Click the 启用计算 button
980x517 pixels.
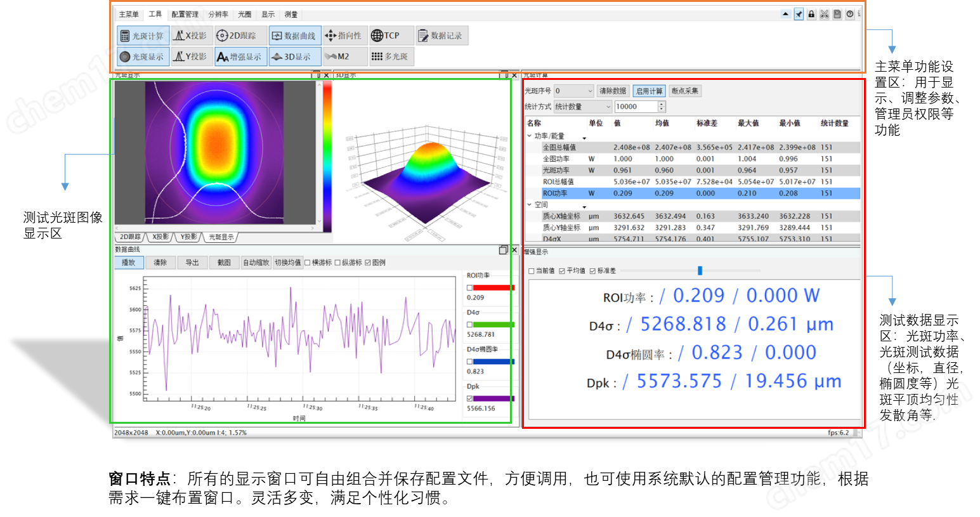point(649,91)
